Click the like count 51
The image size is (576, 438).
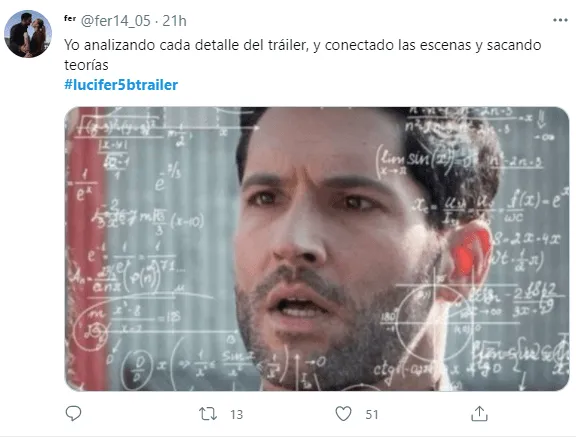pos(372,414)
